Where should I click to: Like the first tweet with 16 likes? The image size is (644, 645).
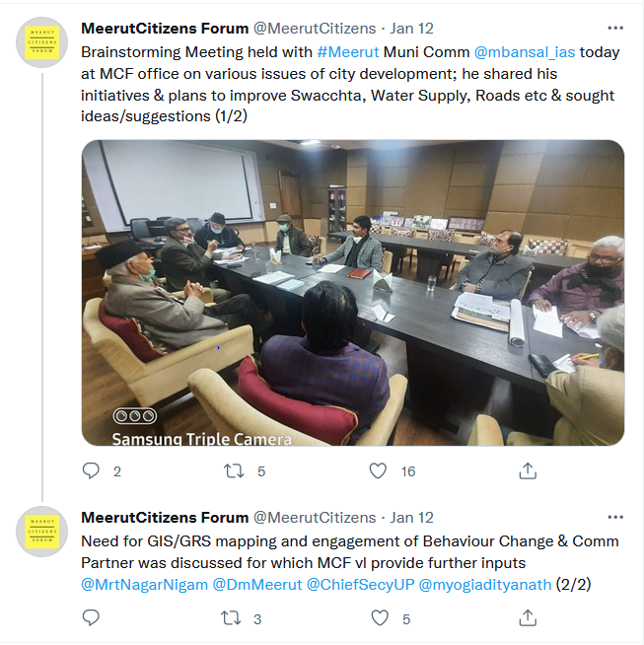378,471
